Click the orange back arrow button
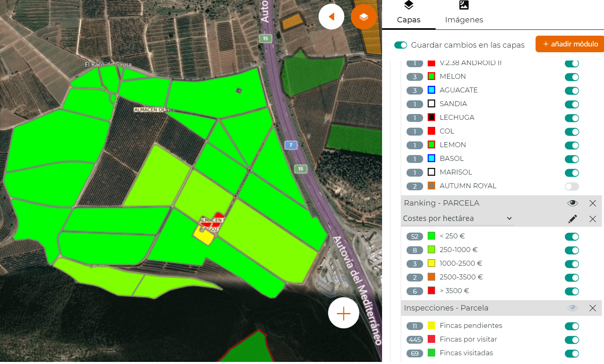The image size is (604, 364). click(x=331, y=17)
